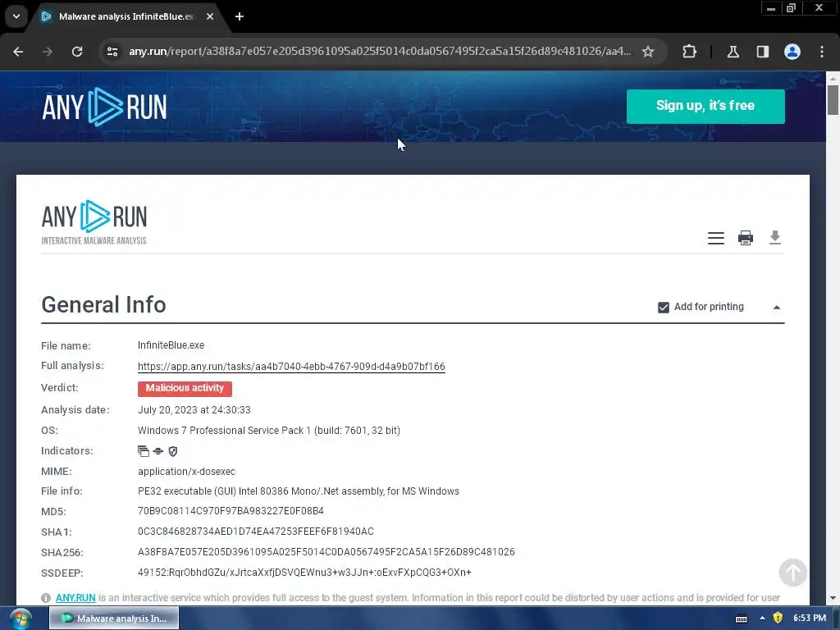
Task: Bookmark this page with star icon
Action: point(648,52)
